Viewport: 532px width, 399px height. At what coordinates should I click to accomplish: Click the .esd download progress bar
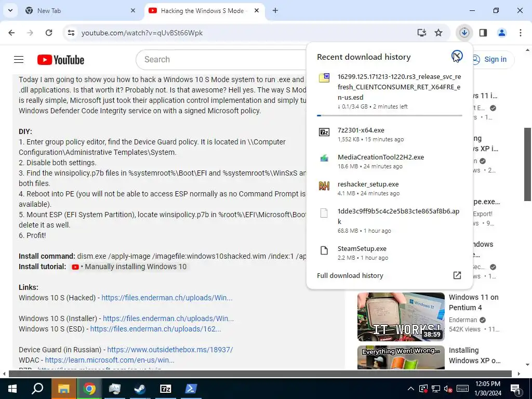[389, 115]
